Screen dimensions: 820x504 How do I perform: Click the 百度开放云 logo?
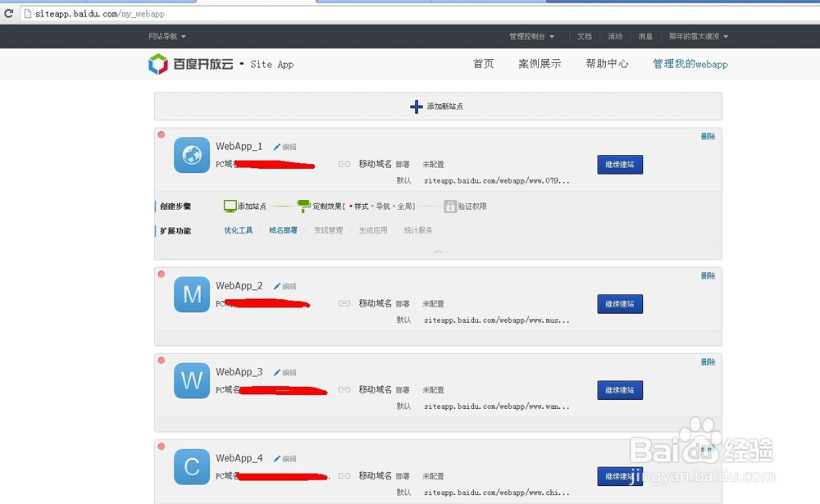point(191,64)
